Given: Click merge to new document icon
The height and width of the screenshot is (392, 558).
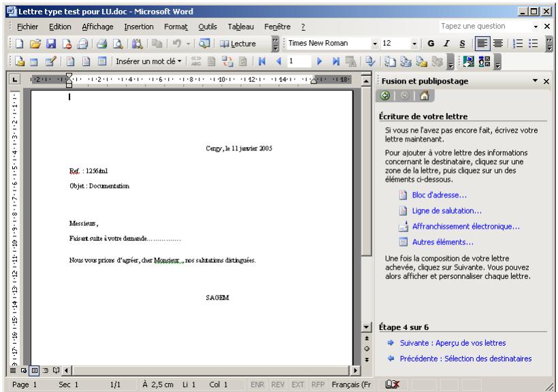Looking at the screenshot, I should click(x=391, y=62).
